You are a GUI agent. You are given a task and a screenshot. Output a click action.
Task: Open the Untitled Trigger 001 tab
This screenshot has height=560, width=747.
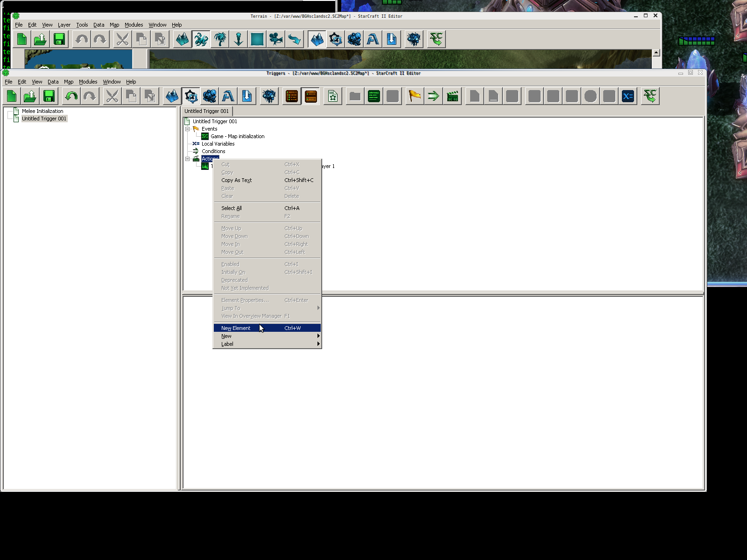coord(206,111)
